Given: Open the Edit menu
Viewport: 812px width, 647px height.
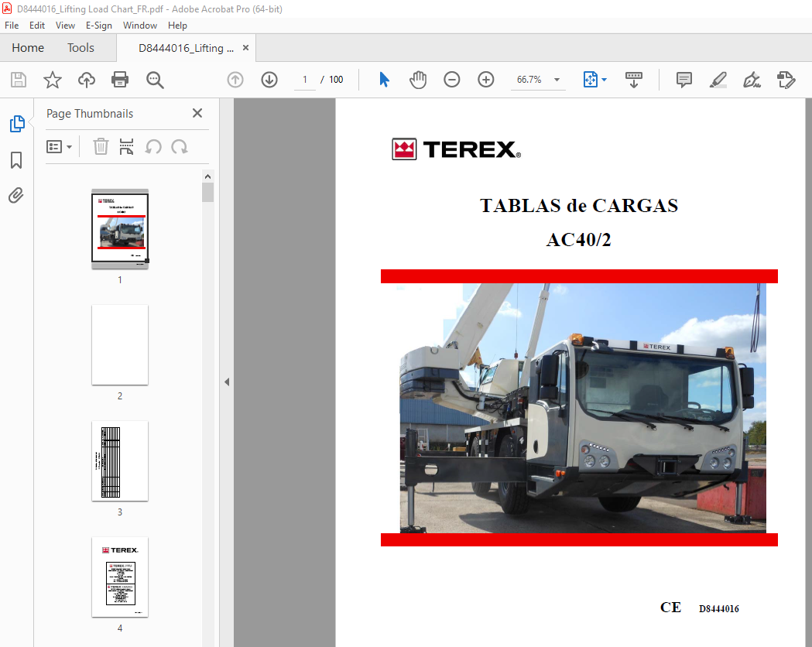Looking at the screenshot, I should click(36, 26).
